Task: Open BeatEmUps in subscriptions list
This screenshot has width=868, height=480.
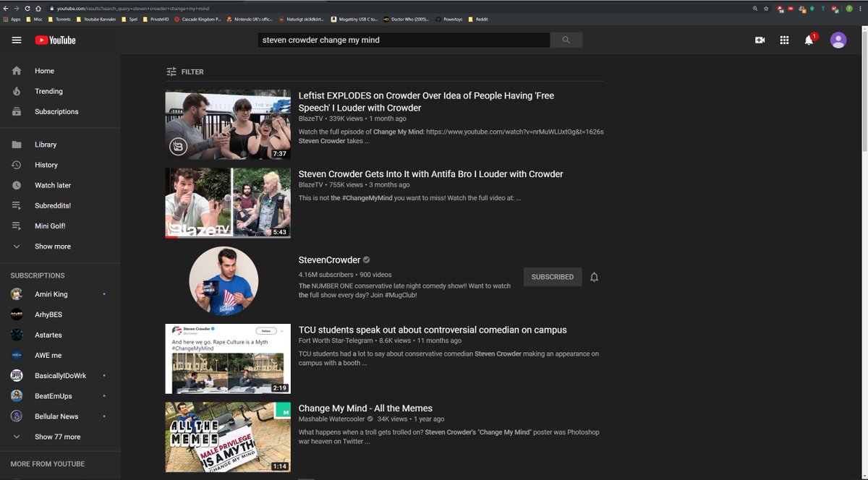Action: click(x=54, y=396)
